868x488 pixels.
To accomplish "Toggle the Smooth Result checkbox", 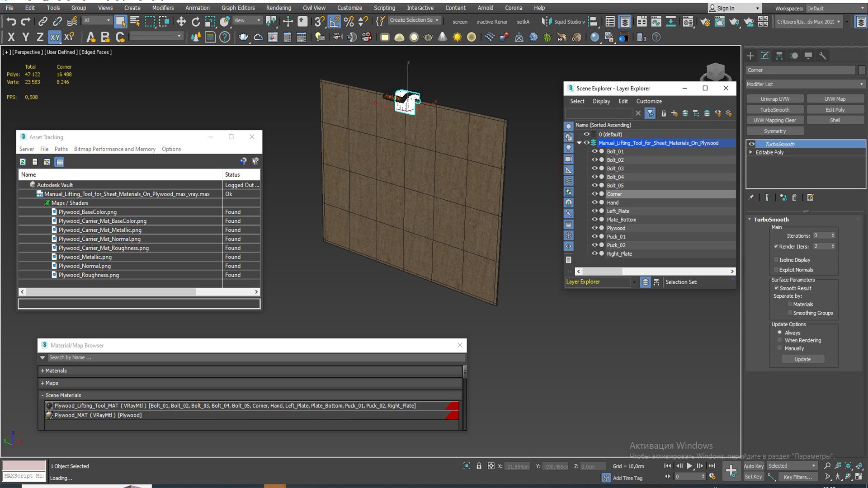I will [x=776, y=288].
